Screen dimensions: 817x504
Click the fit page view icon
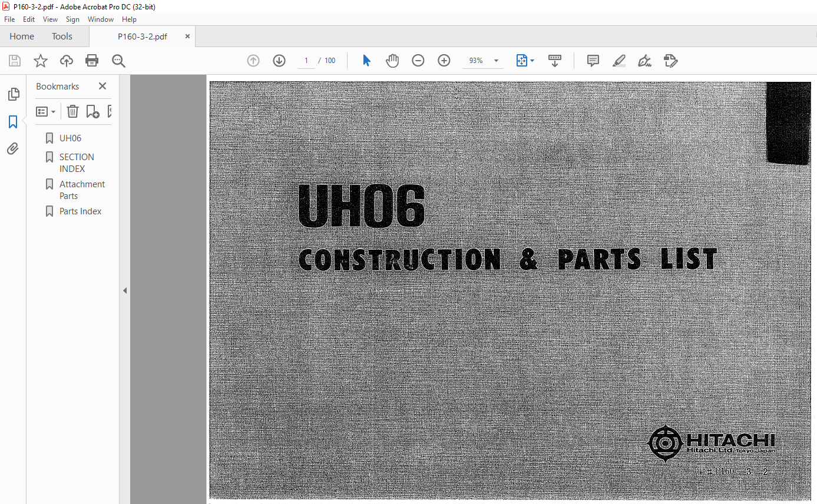(x=521, y=61)
